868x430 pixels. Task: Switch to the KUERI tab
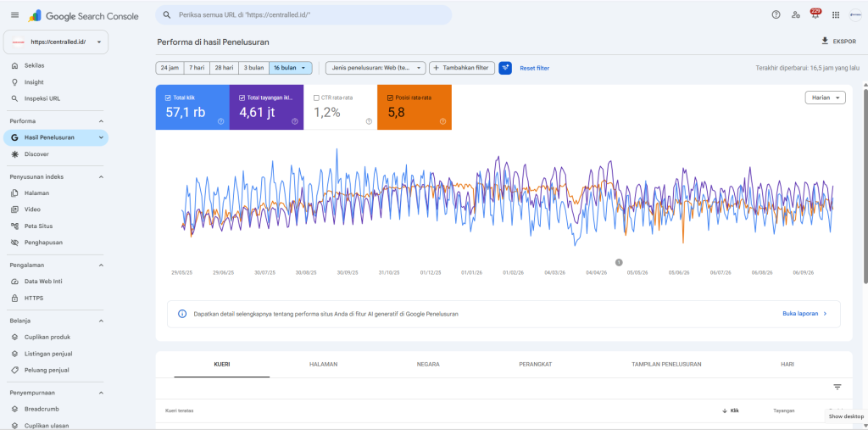[x=222, y=364]
